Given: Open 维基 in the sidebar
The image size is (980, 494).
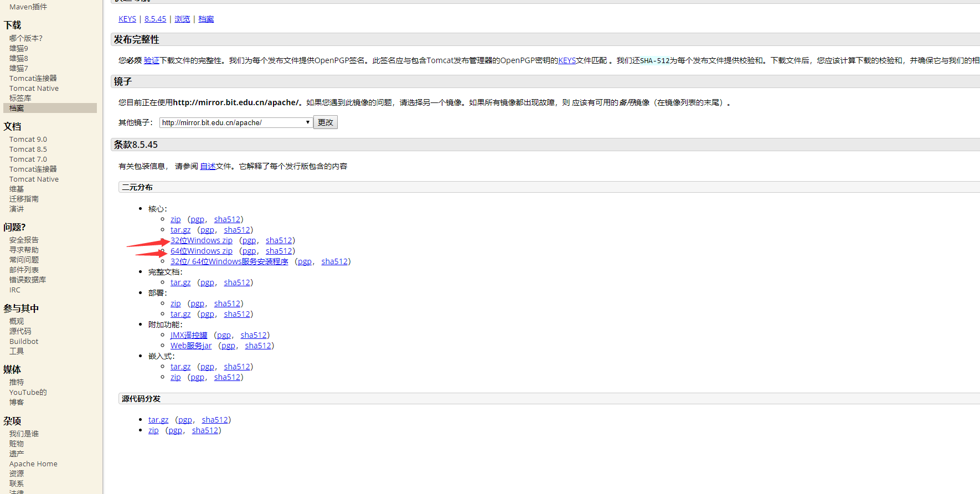Looking at the screenshot, I should click(x=17, y=189).
